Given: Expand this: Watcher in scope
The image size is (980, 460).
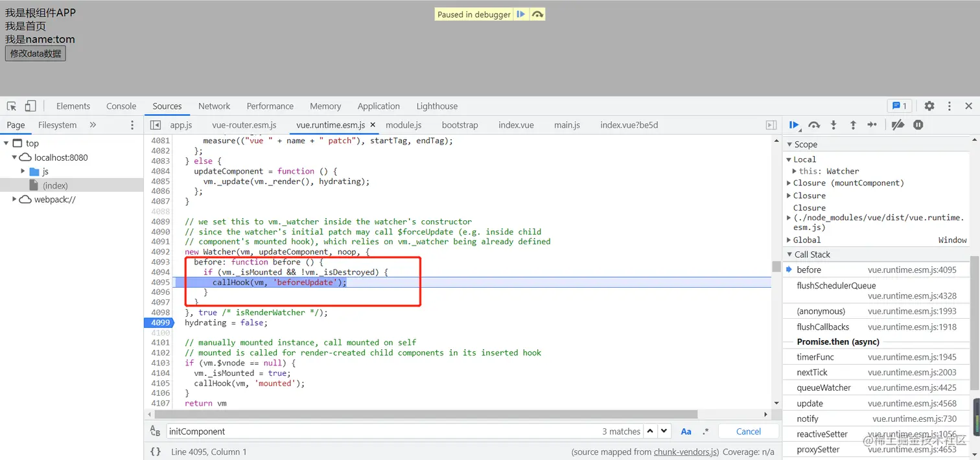Looking at the screenshot, I should pos(795,171).
